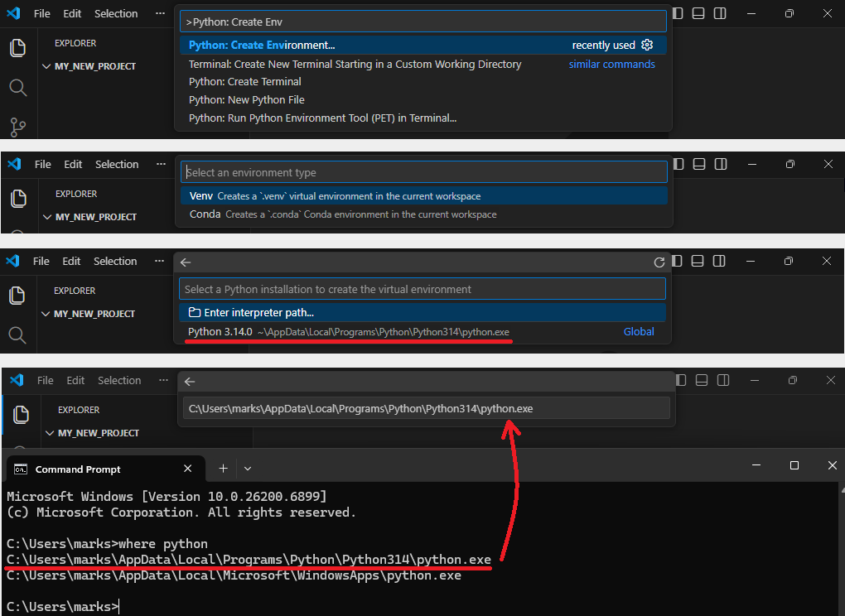Open the overflow menu ellipsis after Selection

pos(160,13)
